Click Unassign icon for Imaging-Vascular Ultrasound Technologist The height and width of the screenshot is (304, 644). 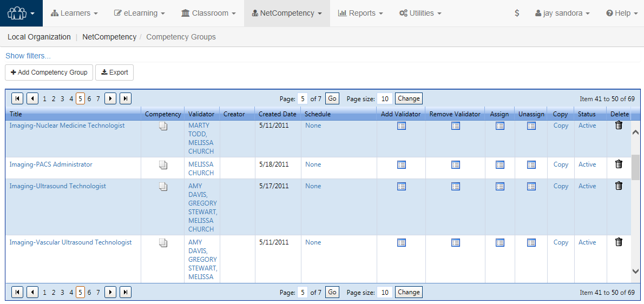point(531,242)
